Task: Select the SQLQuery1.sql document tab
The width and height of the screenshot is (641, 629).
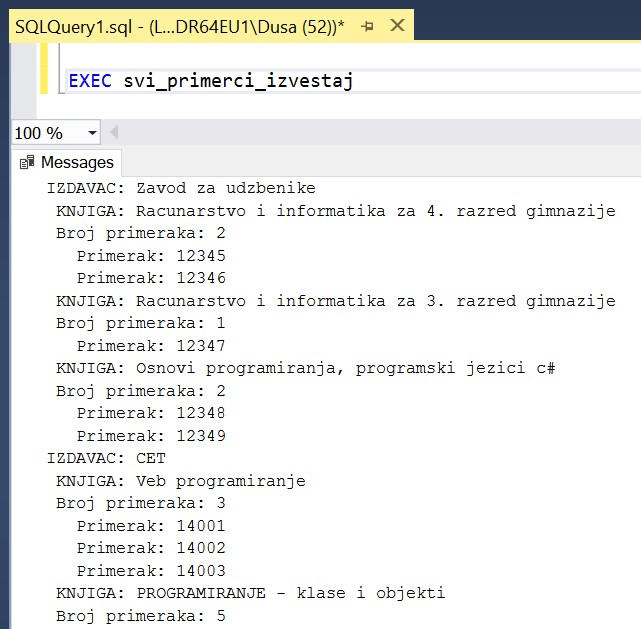Action: (x=180, y=27)
